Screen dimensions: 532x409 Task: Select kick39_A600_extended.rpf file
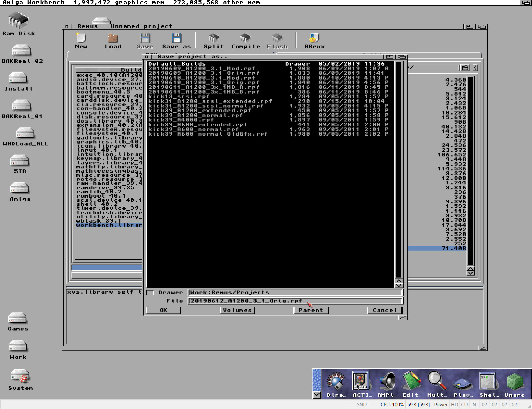point(270,124)
